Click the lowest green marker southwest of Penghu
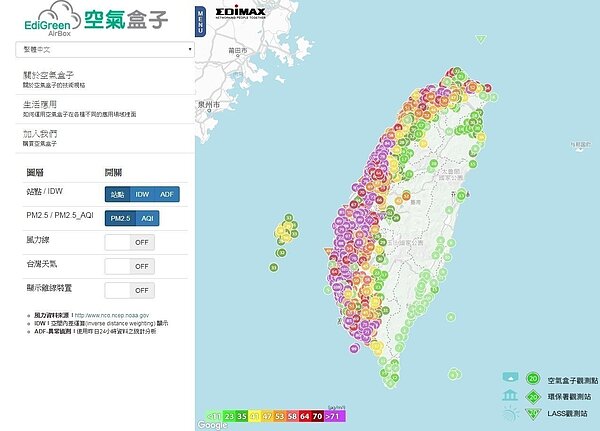Image resolution: width=600 pixels, height=431 pixels. coord(274,267)
